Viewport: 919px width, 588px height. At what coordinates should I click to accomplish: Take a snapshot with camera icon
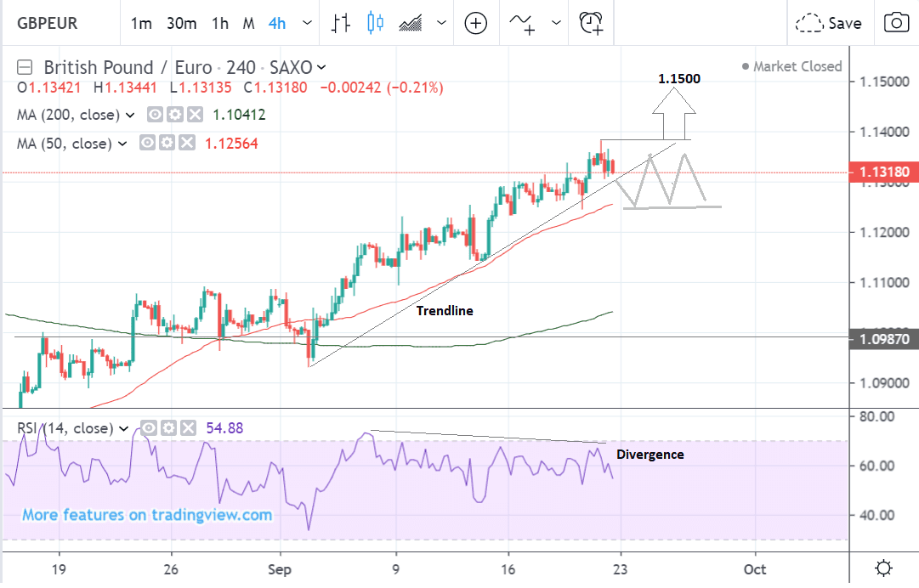[895, 23]
